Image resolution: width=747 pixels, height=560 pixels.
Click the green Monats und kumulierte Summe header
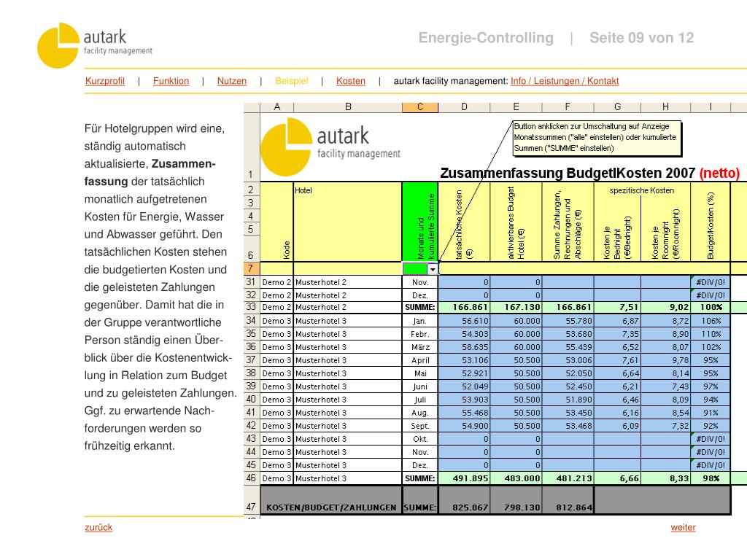420,222
